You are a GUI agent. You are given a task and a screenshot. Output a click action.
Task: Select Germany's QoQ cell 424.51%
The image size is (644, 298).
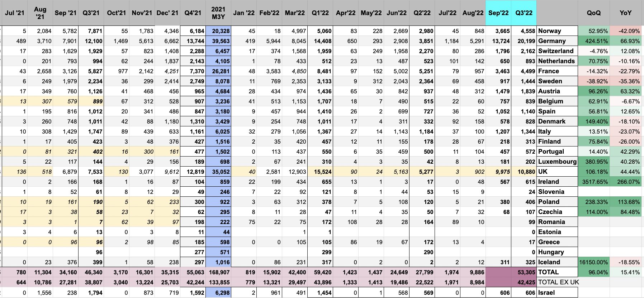[593, 41]
